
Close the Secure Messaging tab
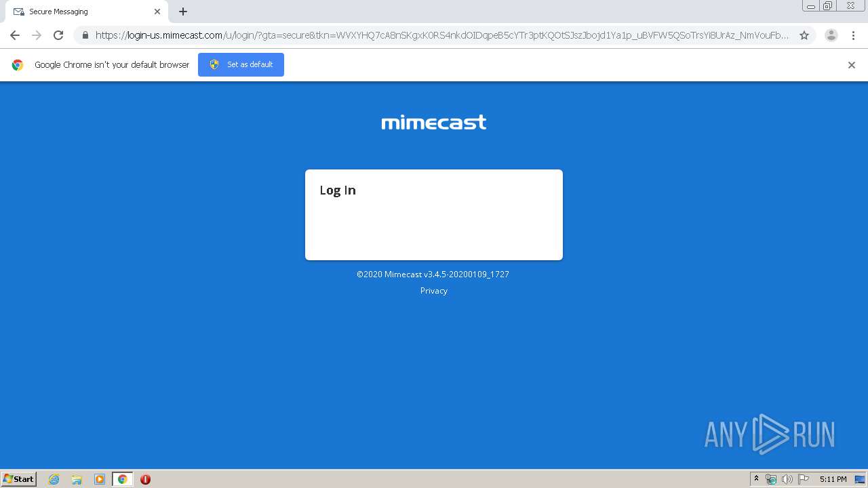click(157, 12)
